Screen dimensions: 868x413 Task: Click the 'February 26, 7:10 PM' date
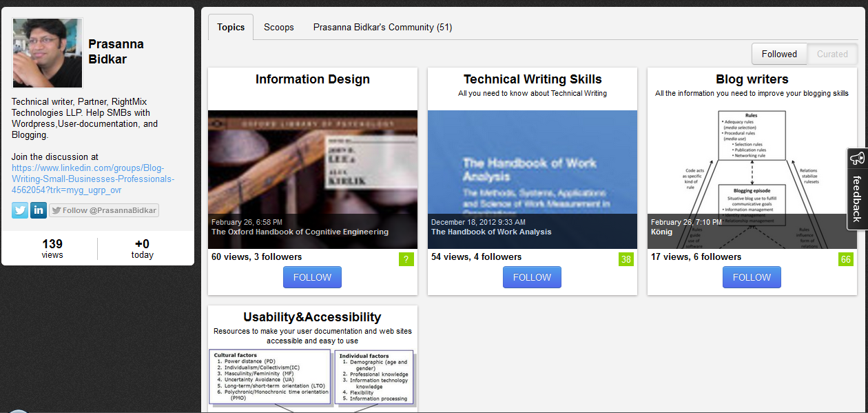(x=686, y=222)
